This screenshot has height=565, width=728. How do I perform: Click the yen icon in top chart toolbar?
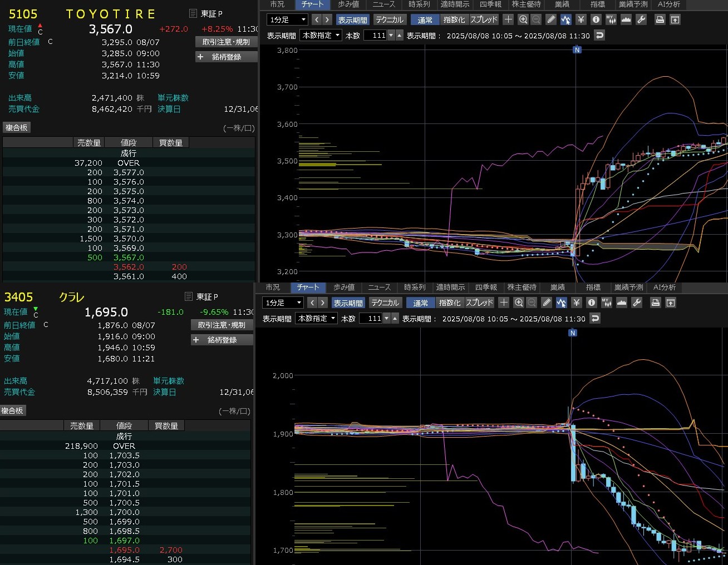pyautogui.click(x=581, y=19)
